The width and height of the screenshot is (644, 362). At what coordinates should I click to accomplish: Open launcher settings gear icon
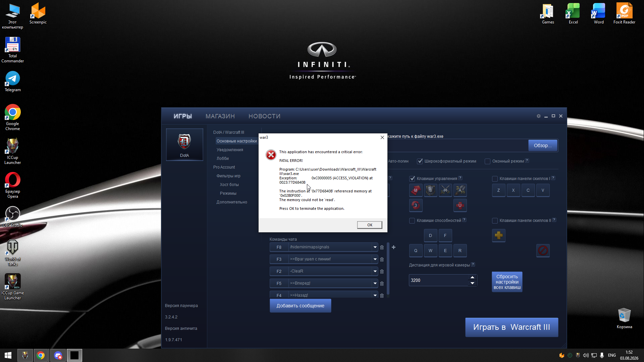tap(539, 116)
